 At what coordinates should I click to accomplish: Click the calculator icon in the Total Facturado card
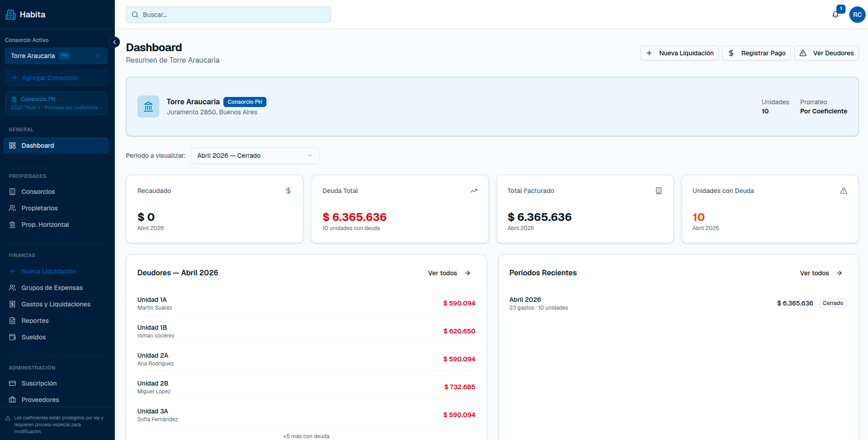click(x=659, y=191)
